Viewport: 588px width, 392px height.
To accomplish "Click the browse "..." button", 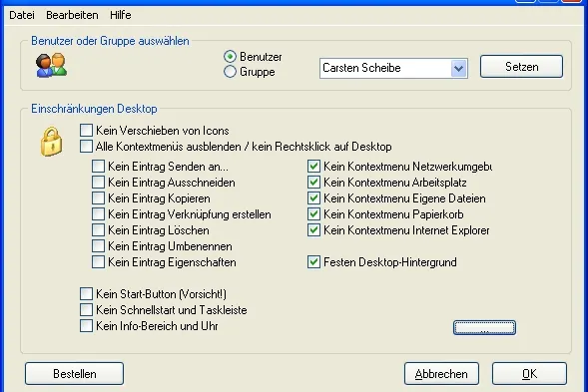I will point(484,328).
